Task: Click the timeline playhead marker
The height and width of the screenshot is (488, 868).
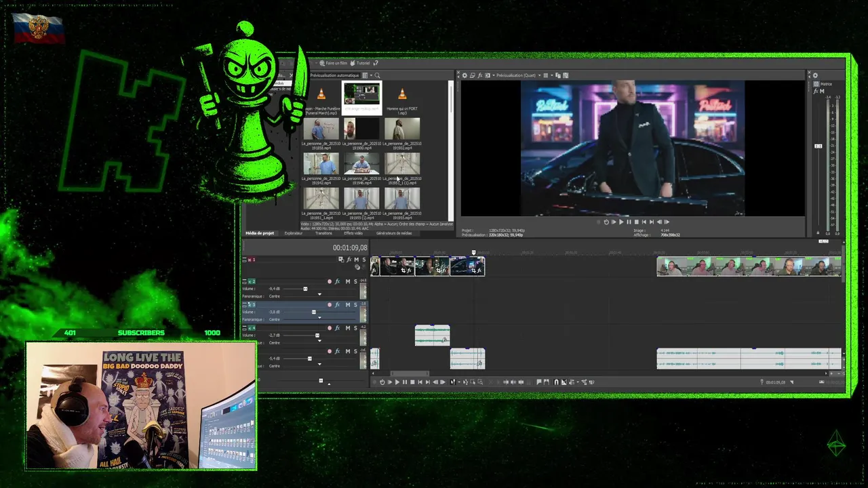Action: 473,252
